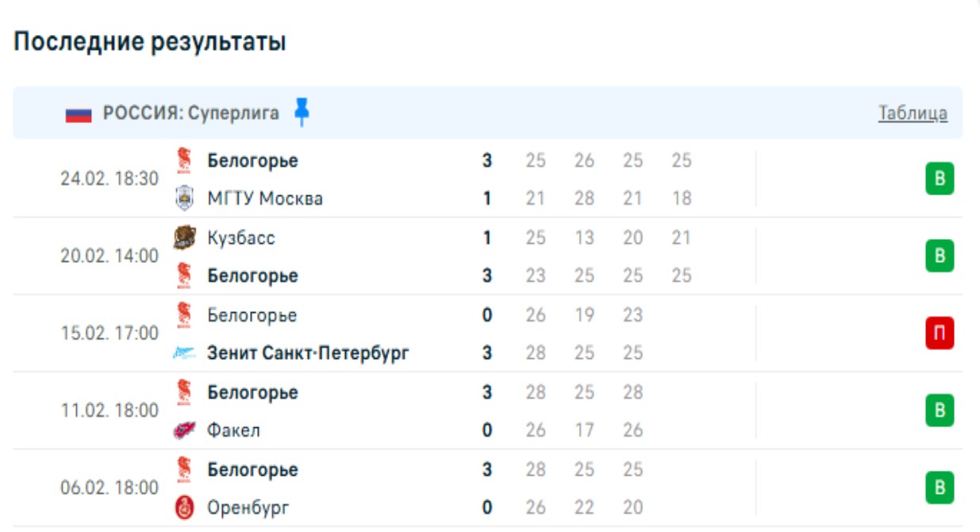The image size is (980, 532).
Task: Click the Зенит Санкт-Петербург team logo
Action: pos(184,353)
